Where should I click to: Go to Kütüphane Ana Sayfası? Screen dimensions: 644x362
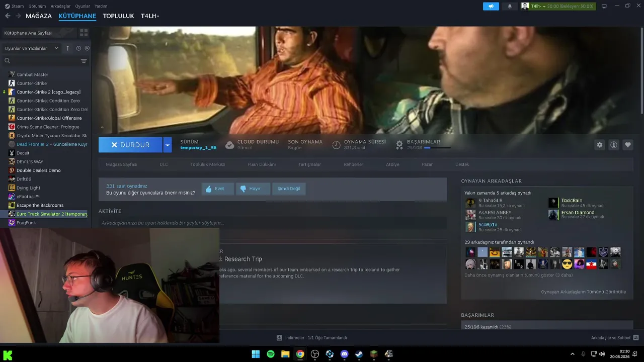pyautogui.click(x=39, y=33)
